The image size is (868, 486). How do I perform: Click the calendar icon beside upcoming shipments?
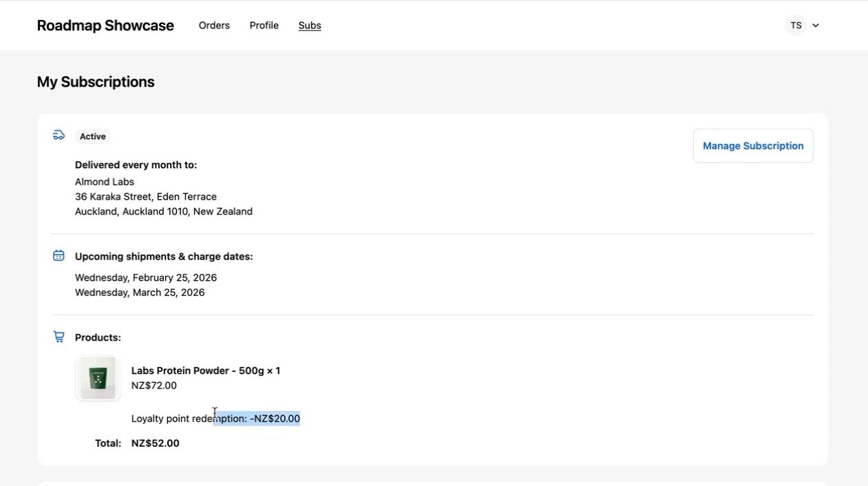[x=59, y=256]
